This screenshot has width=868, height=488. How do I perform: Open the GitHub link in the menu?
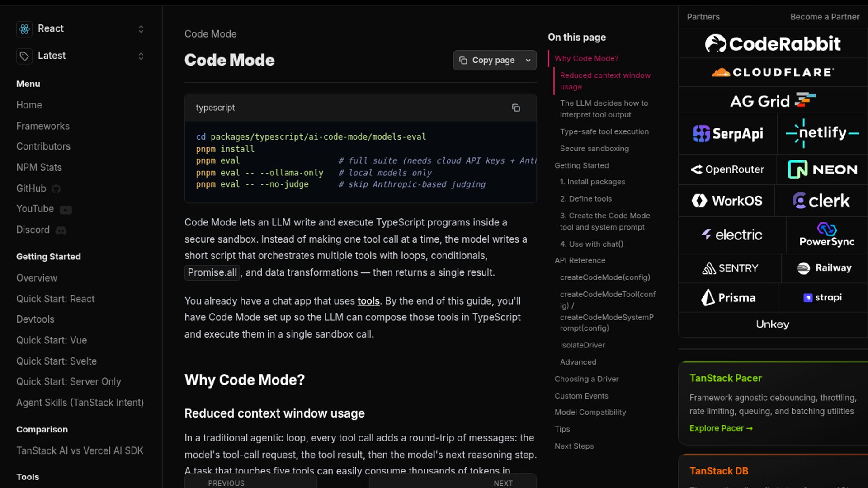pos(32,188)
